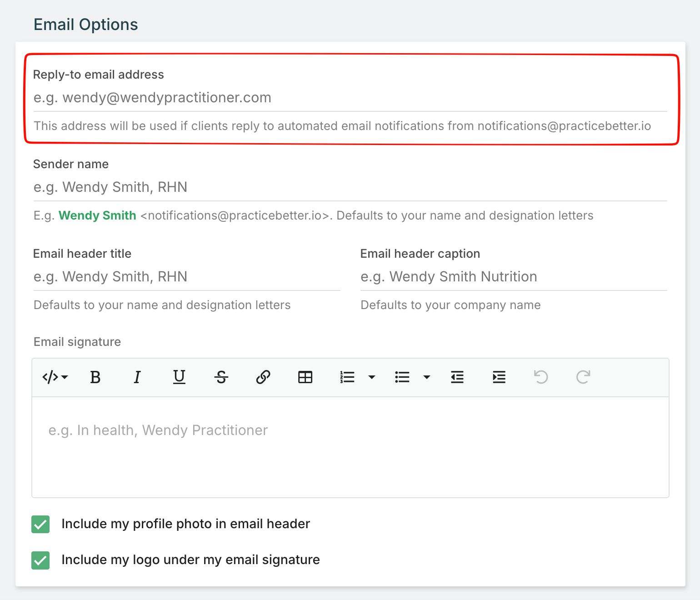Click the Reply-to email address field
The image size is (700, 600).
pos(350,98)
